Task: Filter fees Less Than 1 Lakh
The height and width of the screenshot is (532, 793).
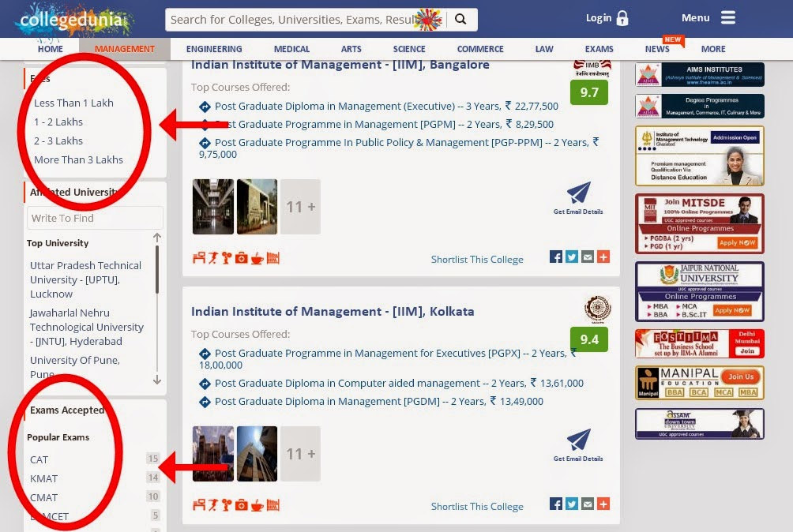Action: coord(73,103)
